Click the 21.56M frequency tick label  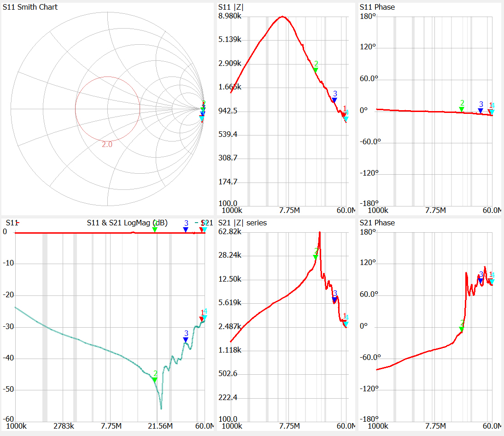(161, 425)
